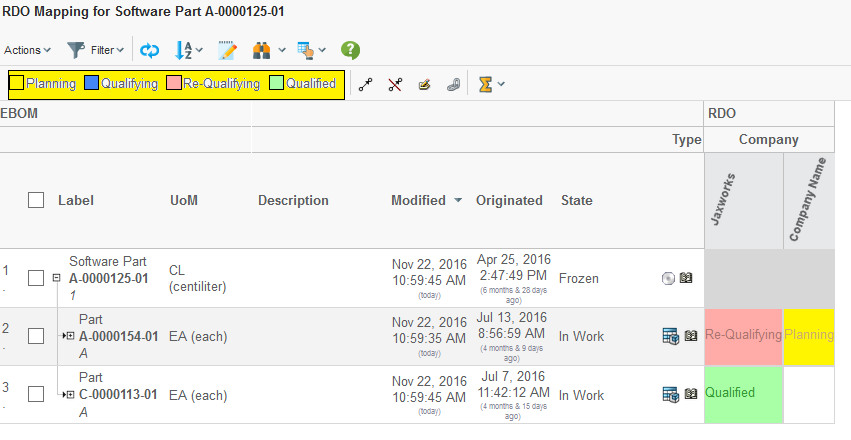
Task: Open the Filter menu
Action: pyautogui.click(x=95, y=49)
